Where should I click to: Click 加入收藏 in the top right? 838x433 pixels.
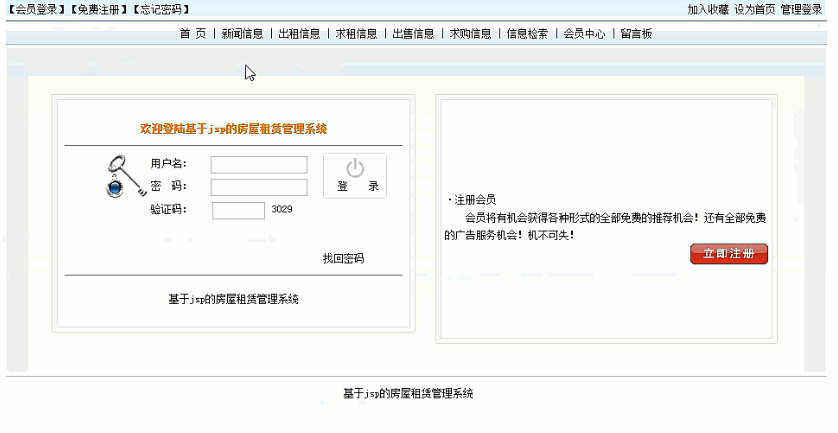[x=708, y=9]
